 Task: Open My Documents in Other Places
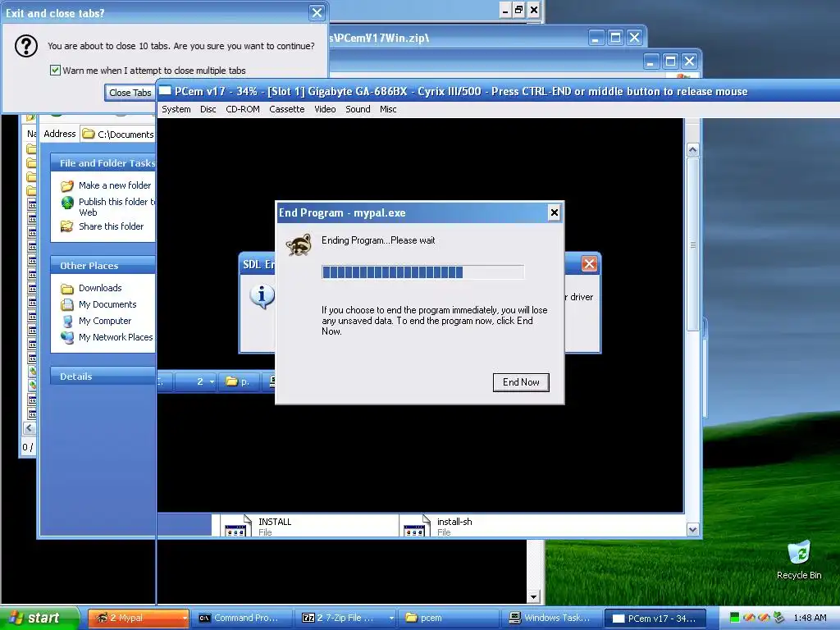pos(107,304)
